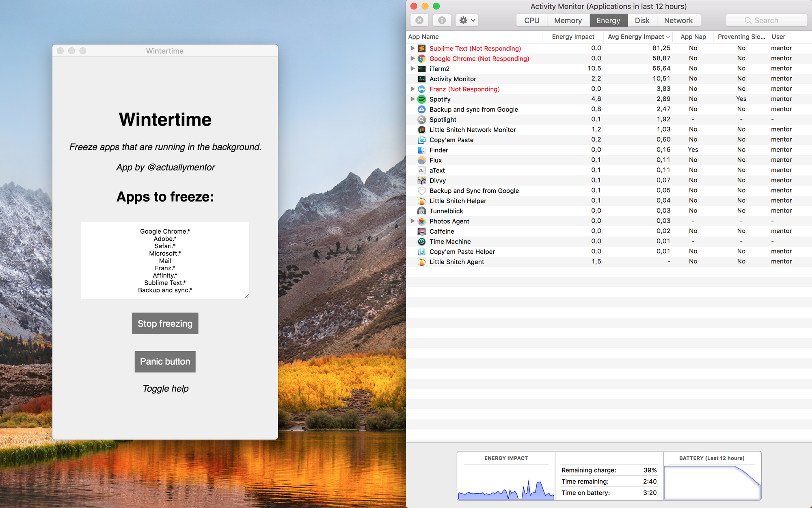Image resolution: width=812 pixels, height=508 pixels.
Task: Click the Search field in Activity Monitor
Action: 766,20
